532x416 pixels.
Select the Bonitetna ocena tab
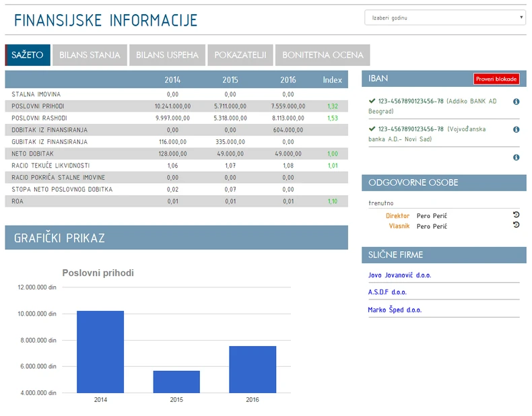pos(323,55)
